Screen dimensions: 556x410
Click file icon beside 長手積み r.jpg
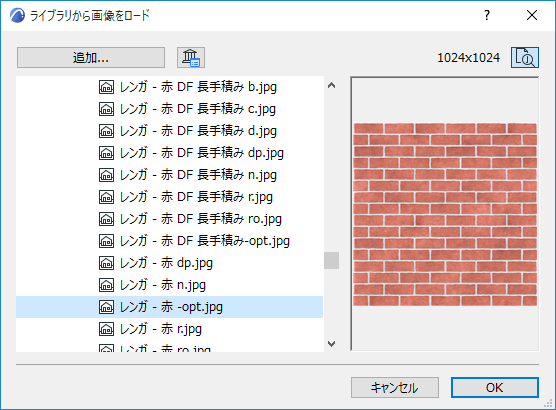coord(106,197)
